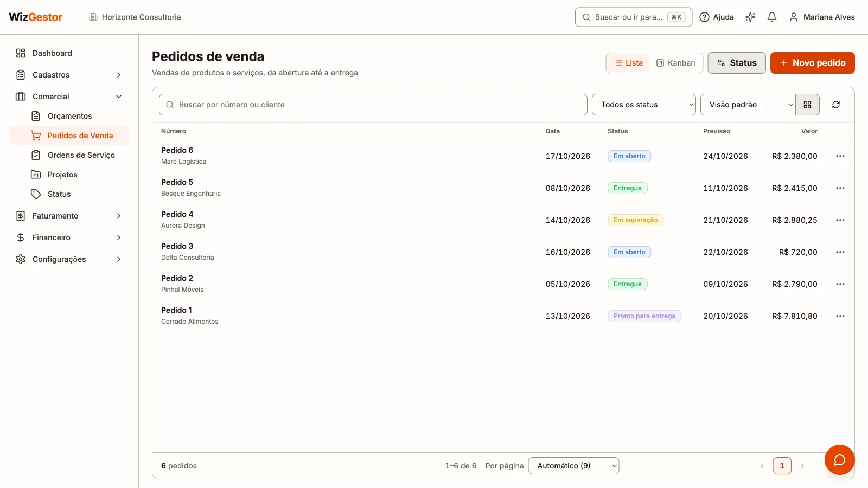Open Ordens de Serviço in sidebar
Image resolution: width=868 pixels, height=488 pixels.
pos(69,155)
